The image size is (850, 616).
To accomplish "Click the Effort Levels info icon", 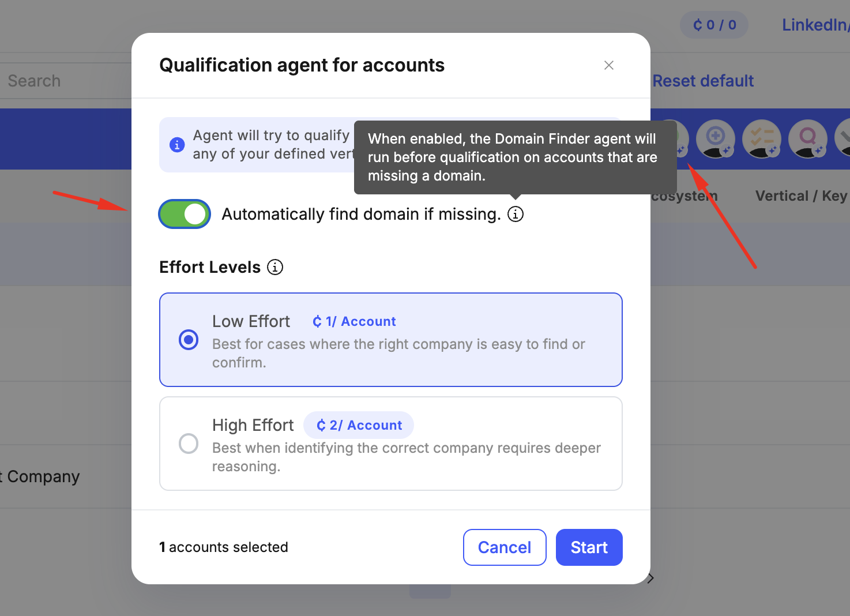I will (x=275, y=268).
